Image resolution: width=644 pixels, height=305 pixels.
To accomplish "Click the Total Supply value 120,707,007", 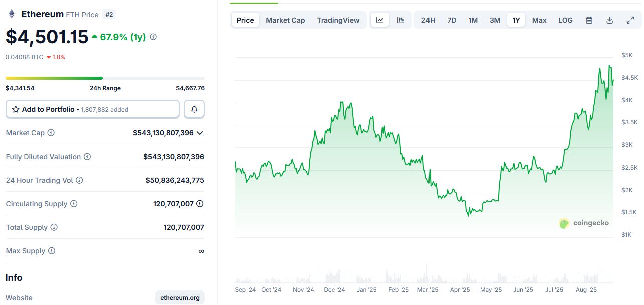I will pos(184,227).
